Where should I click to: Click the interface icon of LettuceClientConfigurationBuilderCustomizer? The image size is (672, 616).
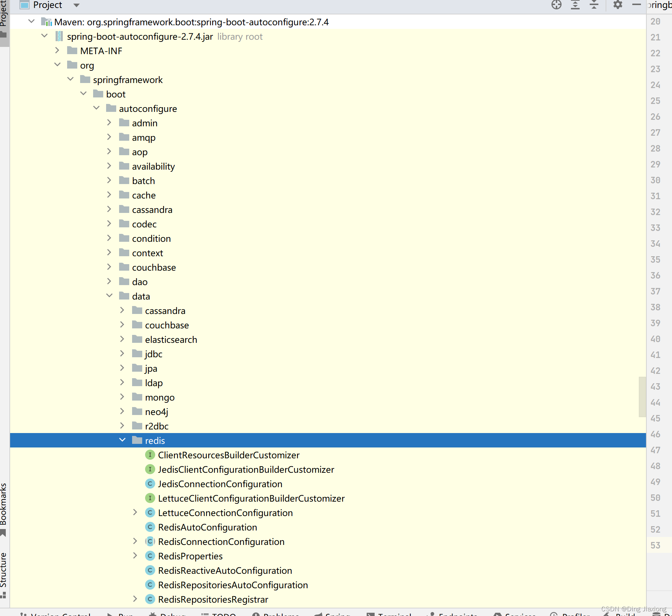point(150,498)
